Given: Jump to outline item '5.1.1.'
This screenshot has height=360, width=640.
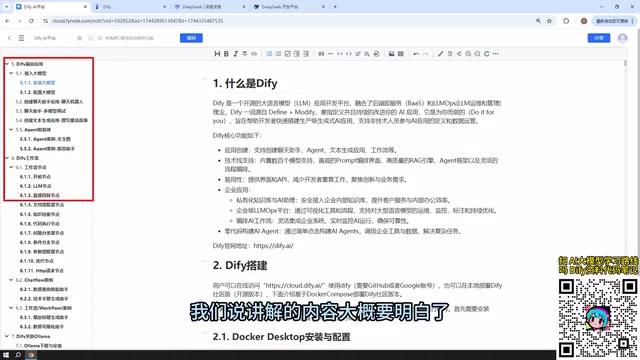Looking at the screenshot, I should click(x=38, y=83).
